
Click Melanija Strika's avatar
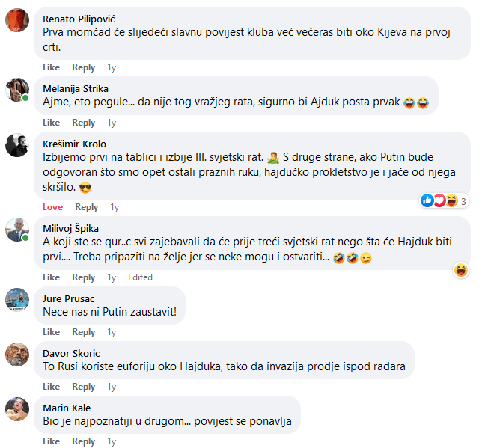[x=17, y=88]
